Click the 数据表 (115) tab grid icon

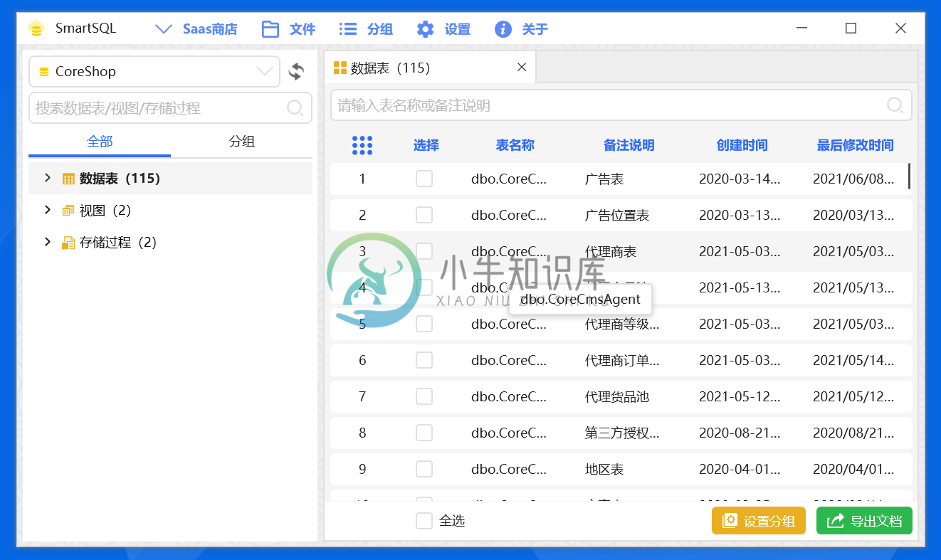pyautogui.click(x=340, y=68)
